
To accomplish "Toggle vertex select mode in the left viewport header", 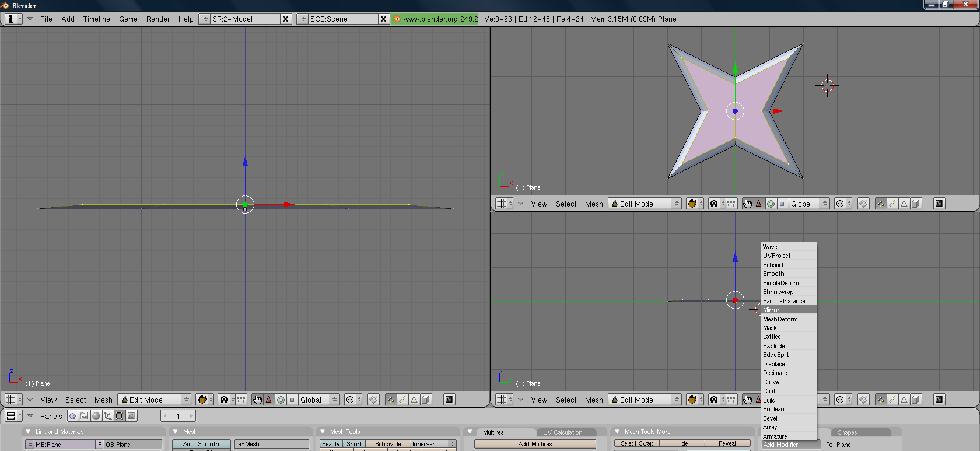I will 391,400.
